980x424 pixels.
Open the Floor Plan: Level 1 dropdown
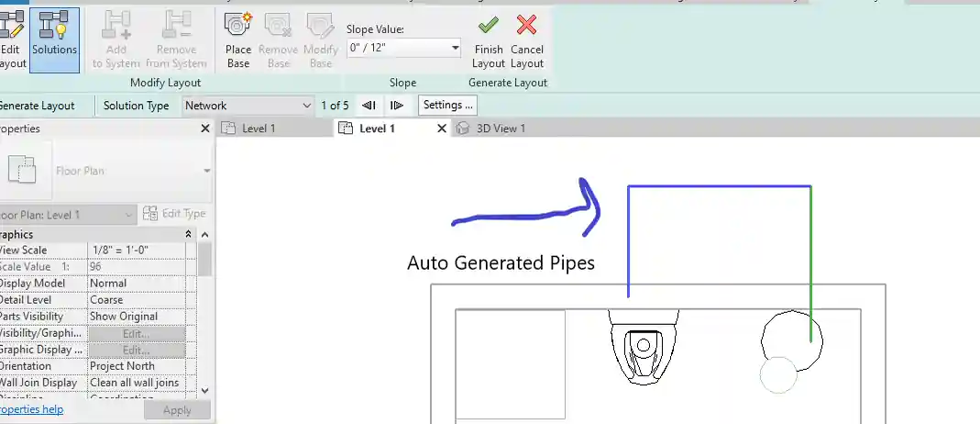pos(129,215)
